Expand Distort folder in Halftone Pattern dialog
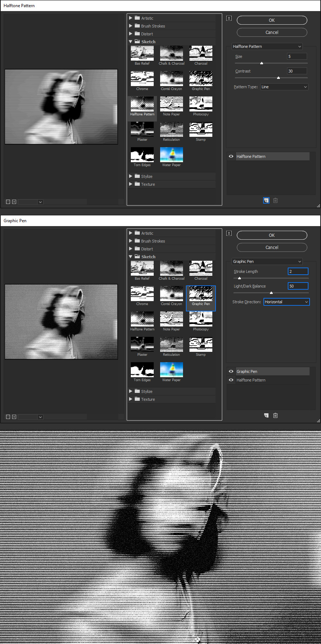The image size is (321, 644). point(130,34)
